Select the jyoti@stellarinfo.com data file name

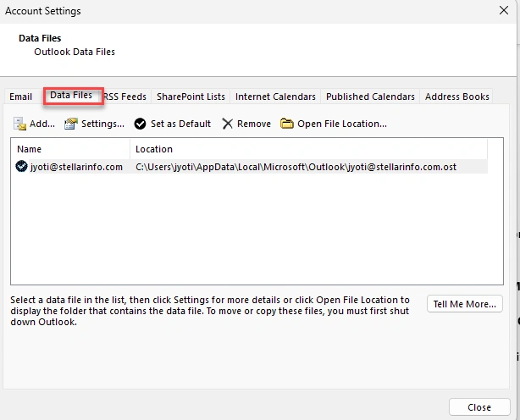tap(76, 167)
